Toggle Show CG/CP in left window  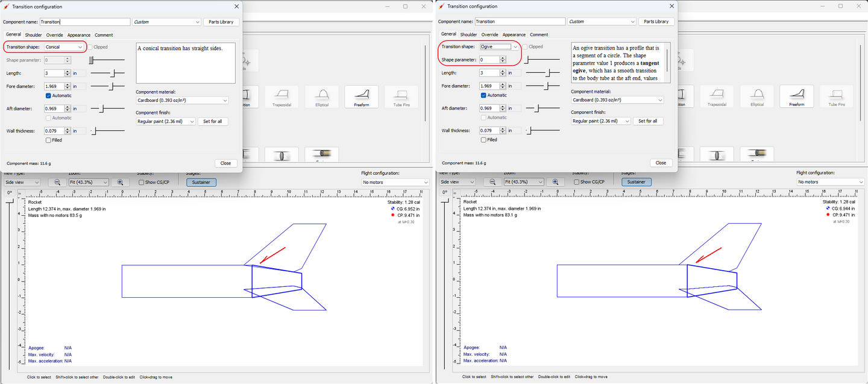(x=141, y=182)
